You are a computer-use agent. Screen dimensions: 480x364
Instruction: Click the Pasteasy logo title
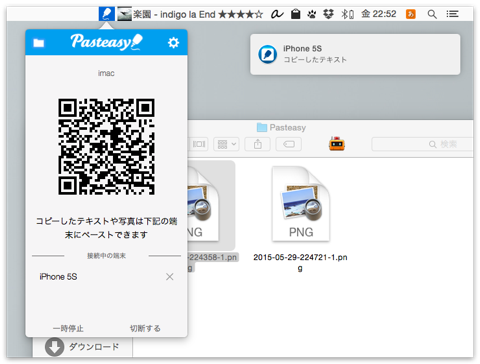(x=106, y=42)
